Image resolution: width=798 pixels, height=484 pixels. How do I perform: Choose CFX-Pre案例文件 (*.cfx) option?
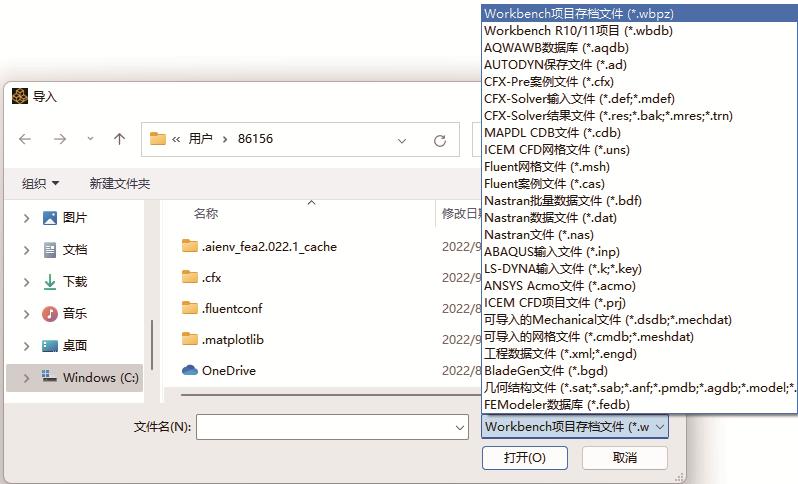pos(639,81)
